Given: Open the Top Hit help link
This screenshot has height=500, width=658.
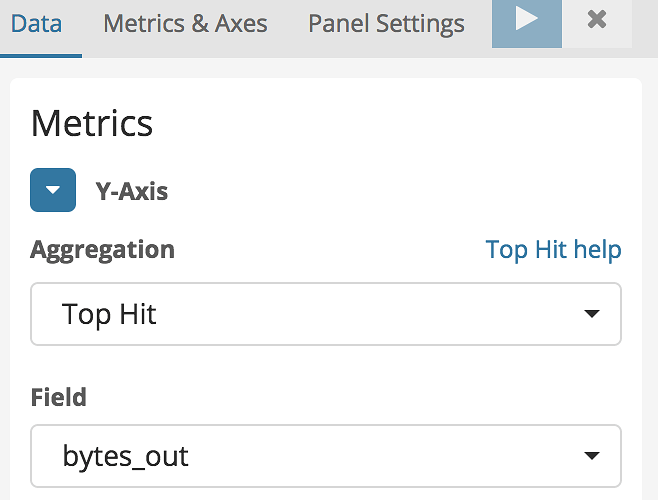Looking at the screenshot, I should click(553, 249).
